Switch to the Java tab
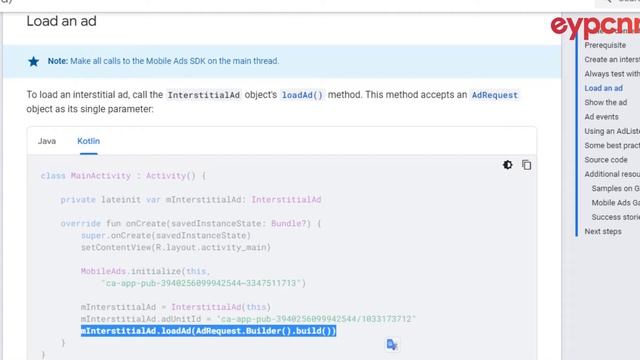 (x=47, y=141)
